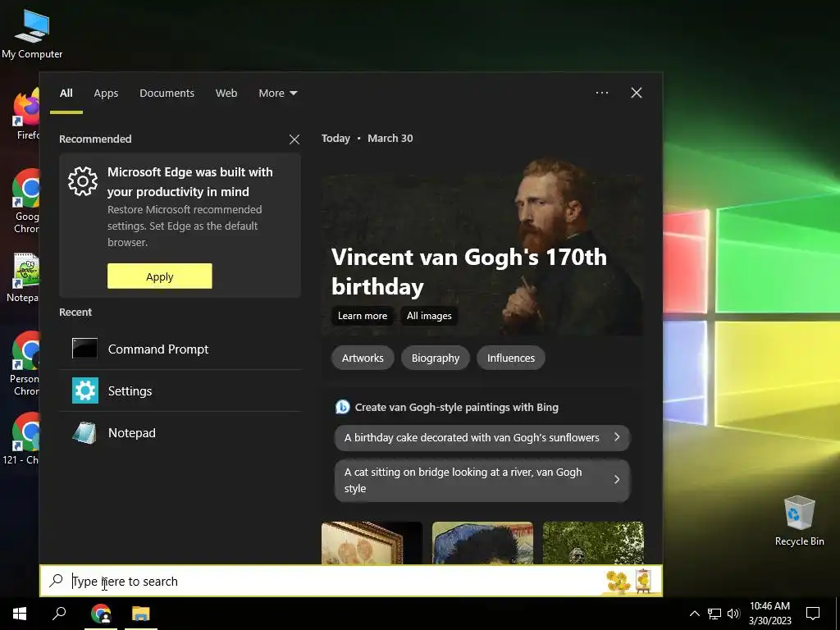Open the volume control tray icon

(x=733, y=614)
